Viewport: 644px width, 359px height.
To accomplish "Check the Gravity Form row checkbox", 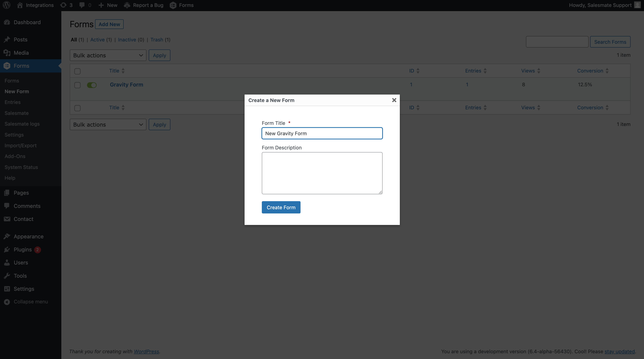I will tap(77, 85).
